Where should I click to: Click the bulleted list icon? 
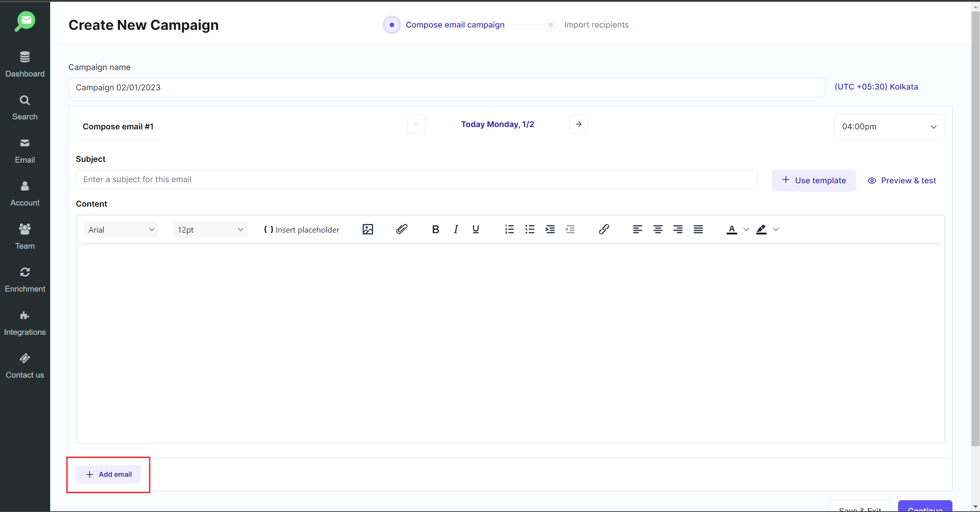[x=530, y=229]
